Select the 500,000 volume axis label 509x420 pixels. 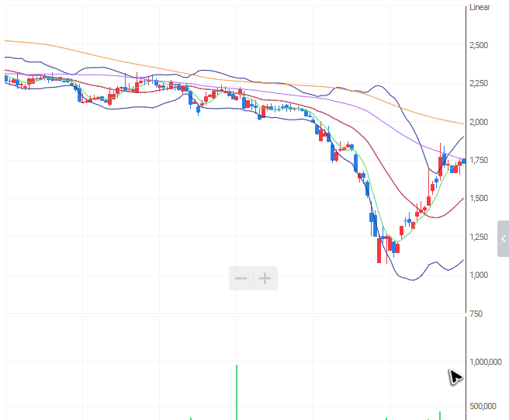(x=483, y=406)
